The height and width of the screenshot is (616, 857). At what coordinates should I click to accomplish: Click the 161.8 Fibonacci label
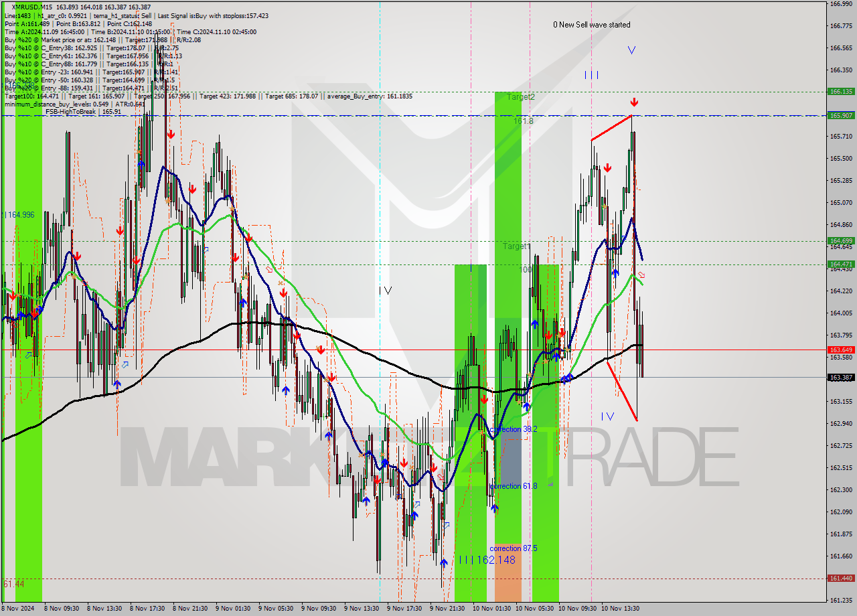point(524,121)
